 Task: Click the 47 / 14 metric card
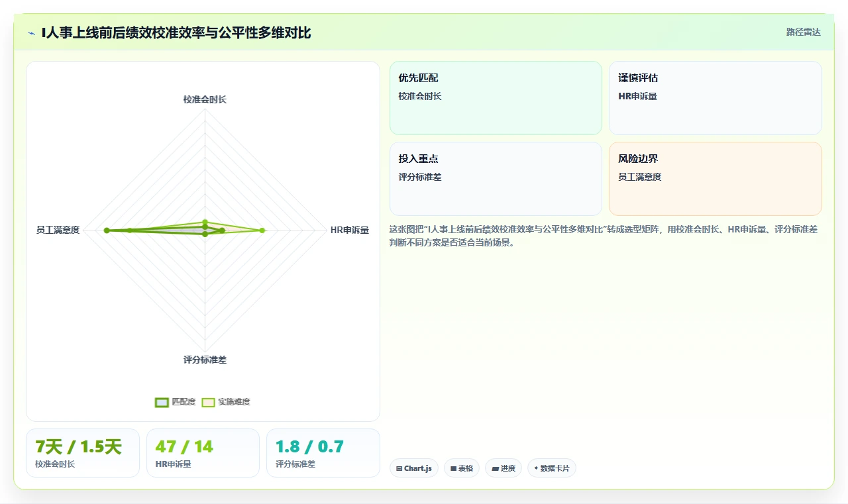[203, 453]
